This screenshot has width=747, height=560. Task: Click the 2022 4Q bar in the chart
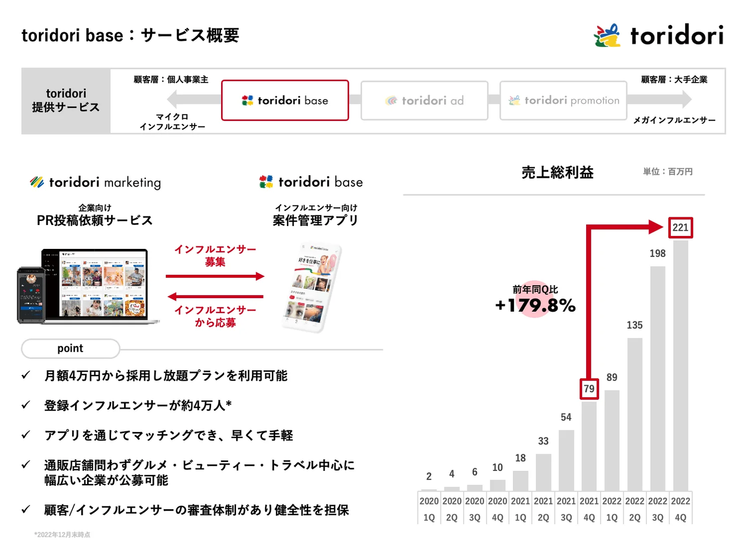681,366
